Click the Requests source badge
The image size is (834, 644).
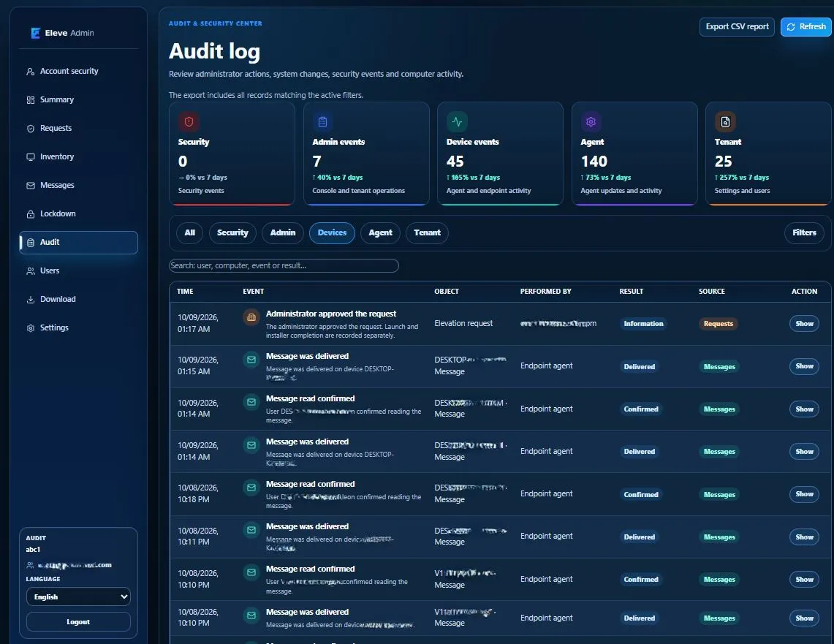718,323
